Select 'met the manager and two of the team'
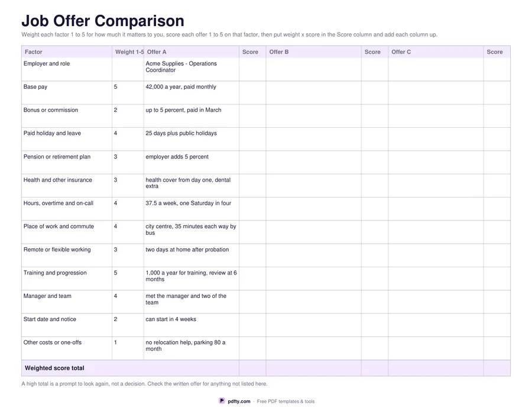This screenshot has width=532, height=411. click(186, 299)
